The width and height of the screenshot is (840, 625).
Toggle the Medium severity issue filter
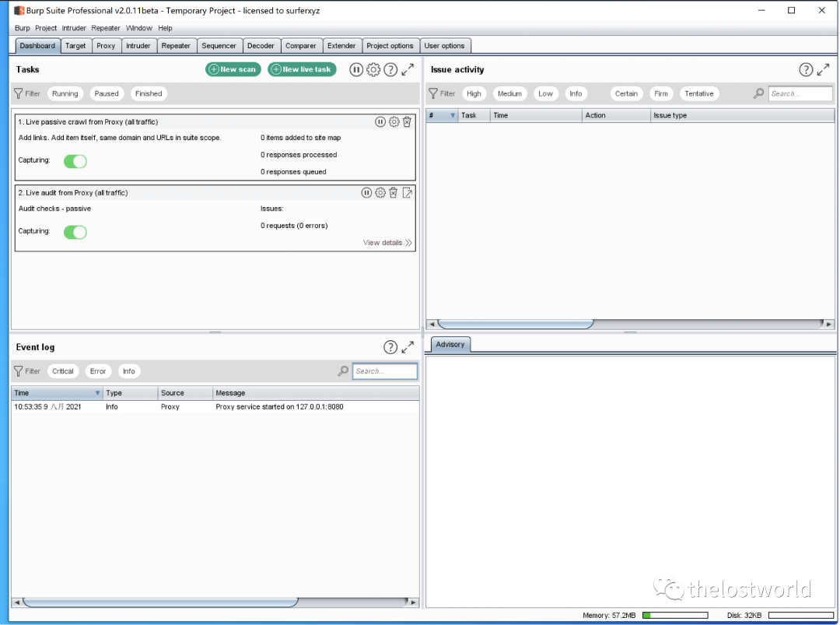point(509,93)
